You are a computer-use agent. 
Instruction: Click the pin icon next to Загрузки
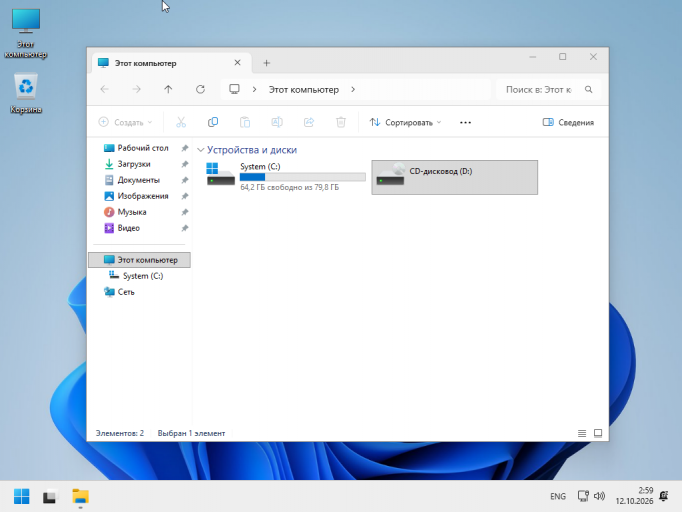pyautogui.click(x=185, y=164)
